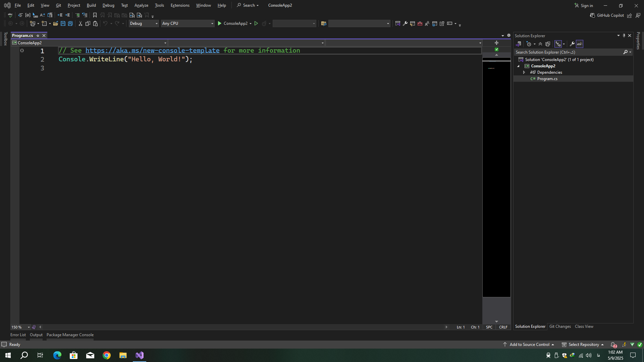Open the Toolbox side tab

coord(5,39)
